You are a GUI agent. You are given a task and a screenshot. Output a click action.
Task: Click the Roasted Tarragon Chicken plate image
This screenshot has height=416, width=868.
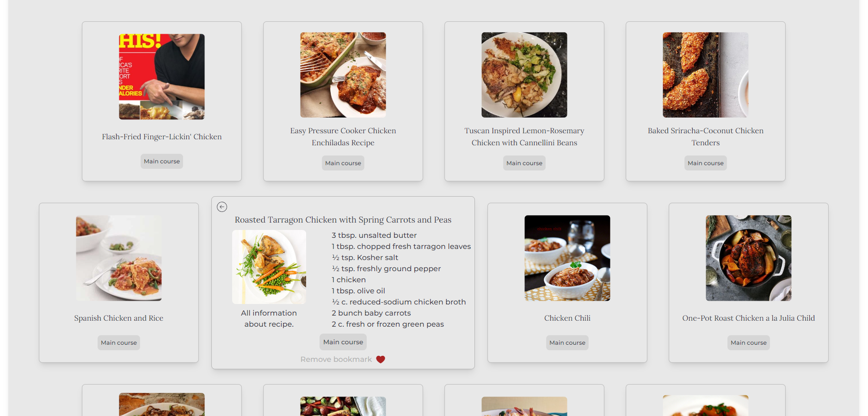point(269,267)
